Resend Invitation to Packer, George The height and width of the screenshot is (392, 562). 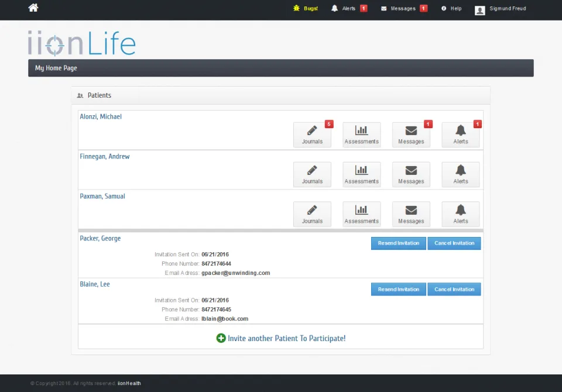click(398, 243)
